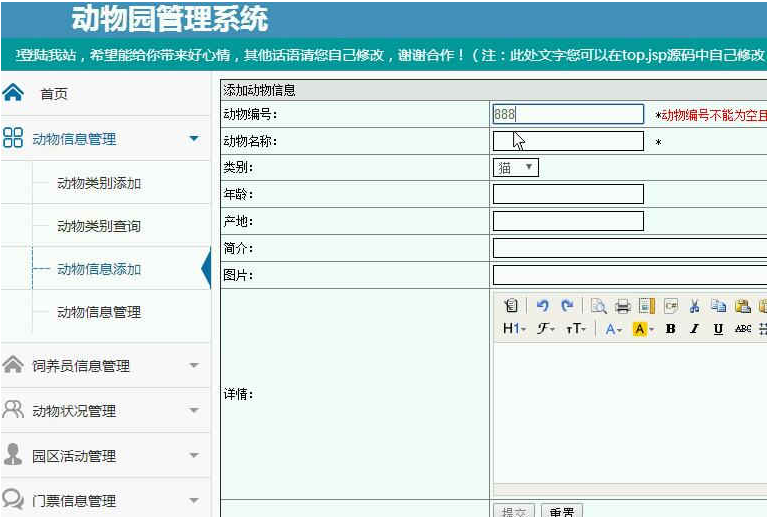Click the red 动物编号不能为空 validation message
773x517 pixels.
[x=713, y=115]
